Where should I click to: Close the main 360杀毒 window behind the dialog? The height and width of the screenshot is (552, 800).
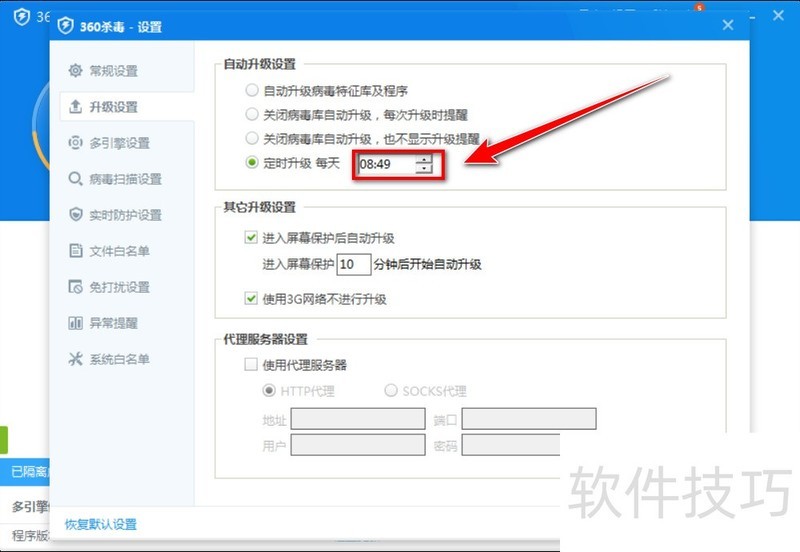[x=778, y=16]
